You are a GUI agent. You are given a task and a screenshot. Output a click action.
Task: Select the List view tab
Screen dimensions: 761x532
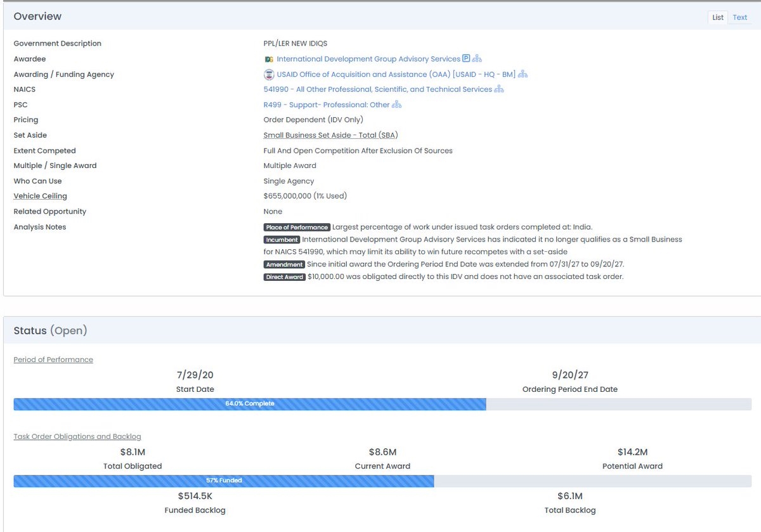coord(718,17)
